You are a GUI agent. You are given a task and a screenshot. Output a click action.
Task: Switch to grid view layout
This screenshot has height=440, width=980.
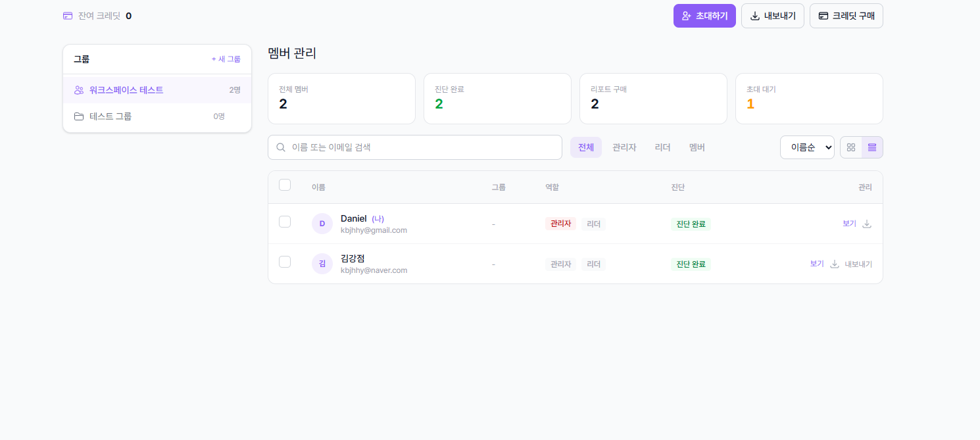(850, 147)
